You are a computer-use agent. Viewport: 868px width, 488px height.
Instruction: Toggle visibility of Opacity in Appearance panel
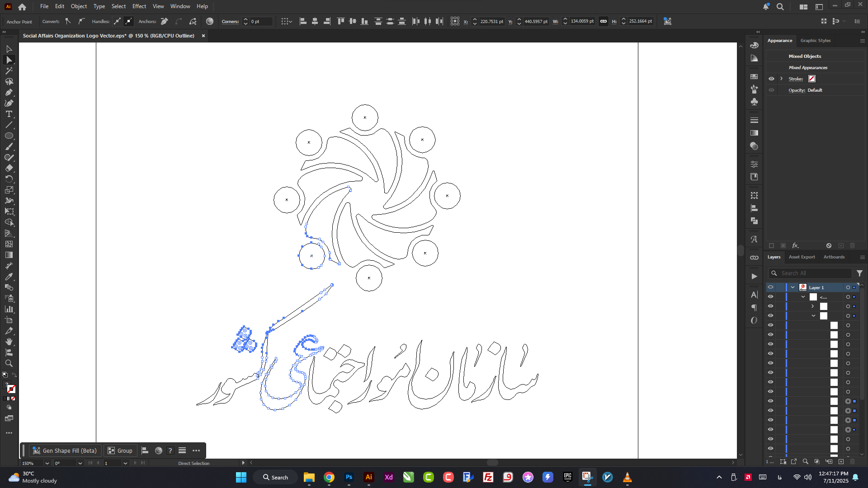click(771, 90)
